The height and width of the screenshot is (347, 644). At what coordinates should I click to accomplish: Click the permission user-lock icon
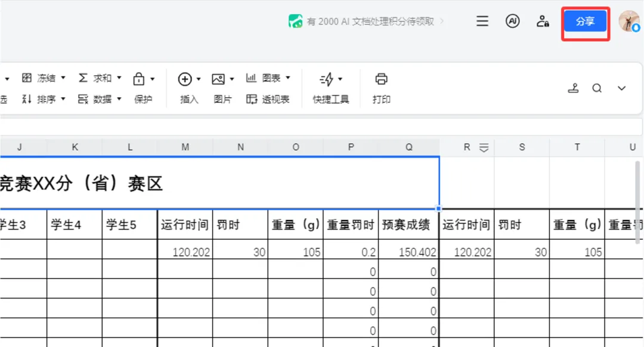pyautogui.click(x=543, y=21)
